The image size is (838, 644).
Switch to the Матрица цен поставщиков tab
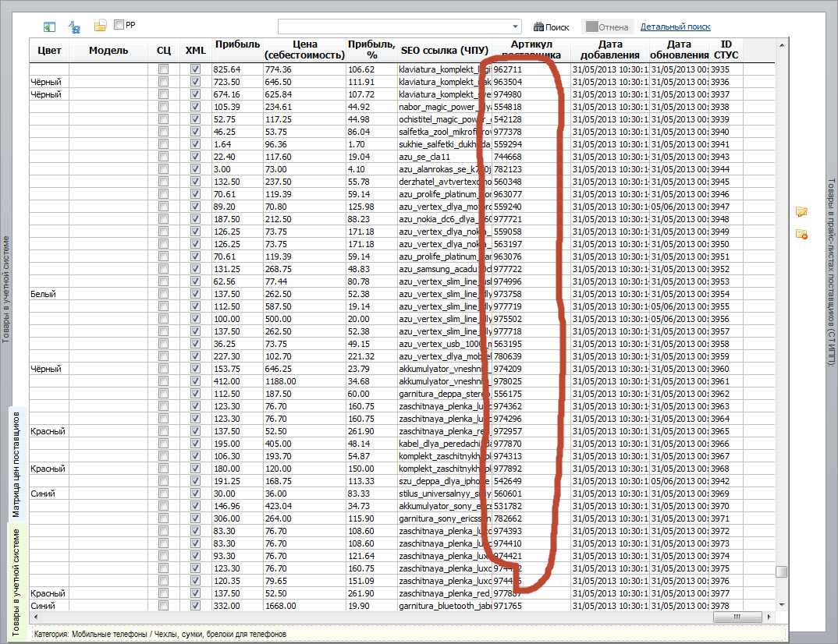pyautogui.click(x=16, y=465)
